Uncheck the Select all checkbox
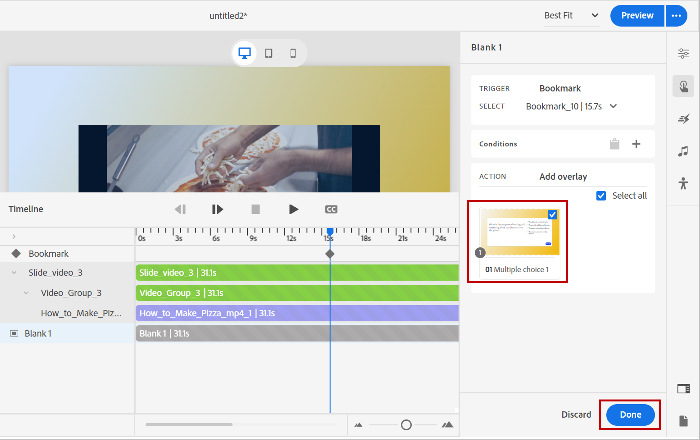 (601, 195)
